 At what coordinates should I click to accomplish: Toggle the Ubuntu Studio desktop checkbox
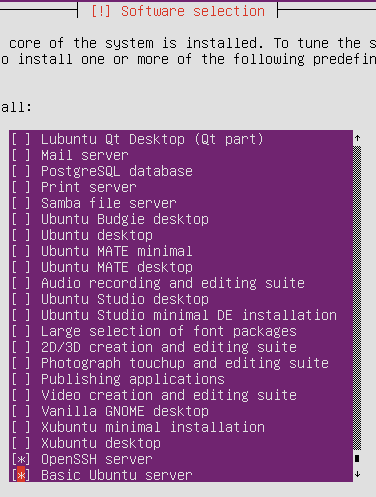click(21, 299)
